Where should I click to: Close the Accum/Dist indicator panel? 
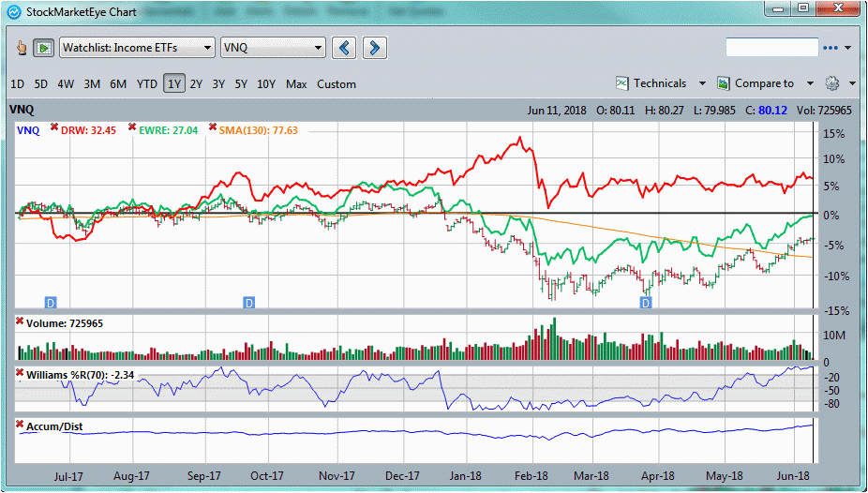tap(21, 425)
